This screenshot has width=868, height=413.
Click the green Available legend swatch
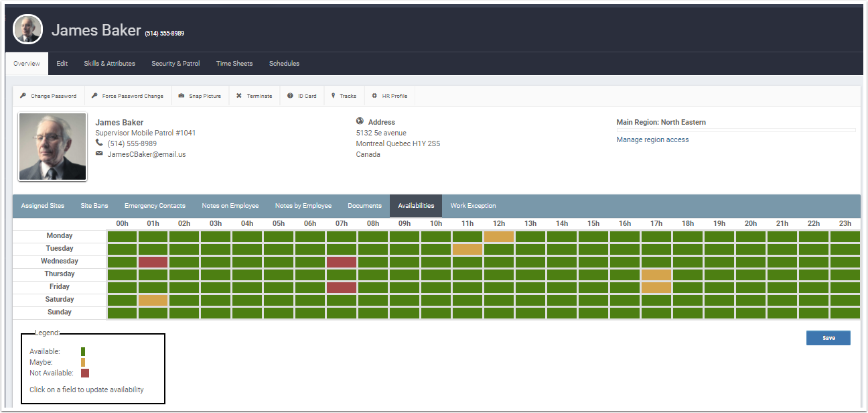click(x=82, y=351)
